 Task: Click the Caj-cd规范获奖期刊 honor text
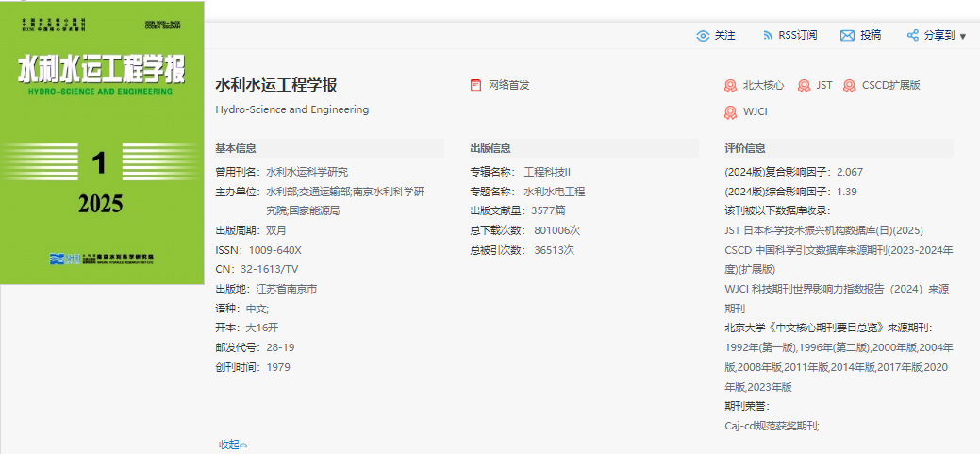772,426
